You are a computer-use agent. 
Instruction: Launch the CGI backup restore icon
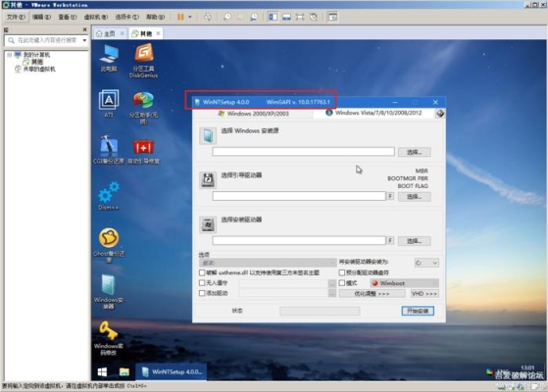tap(109, 150)
